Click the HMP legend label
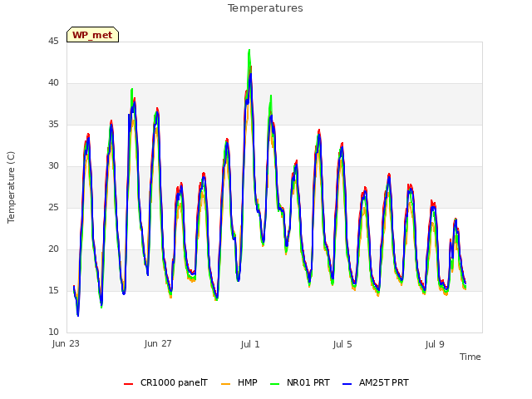532x399 pixels. 248,382
